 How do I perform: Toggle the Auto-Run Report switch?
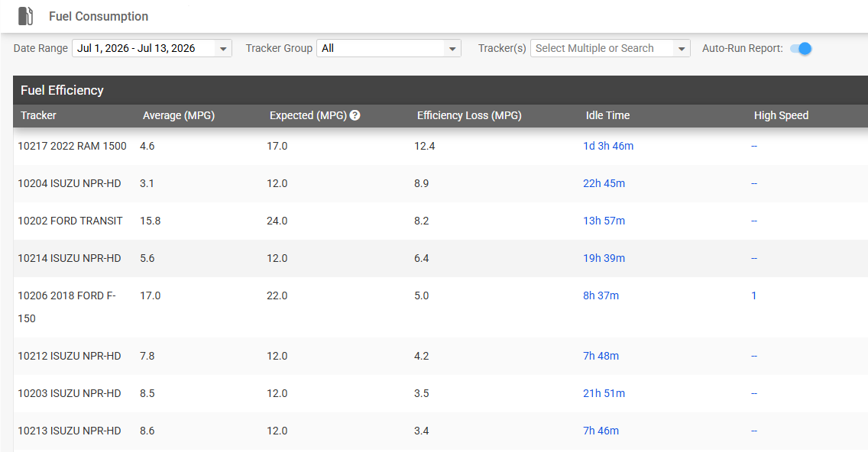[801, 48]
